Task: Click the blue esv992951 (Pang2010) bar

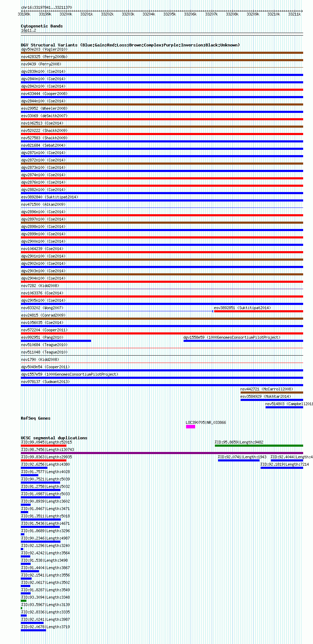Action: pyautogui.click(x=56, y=341)
